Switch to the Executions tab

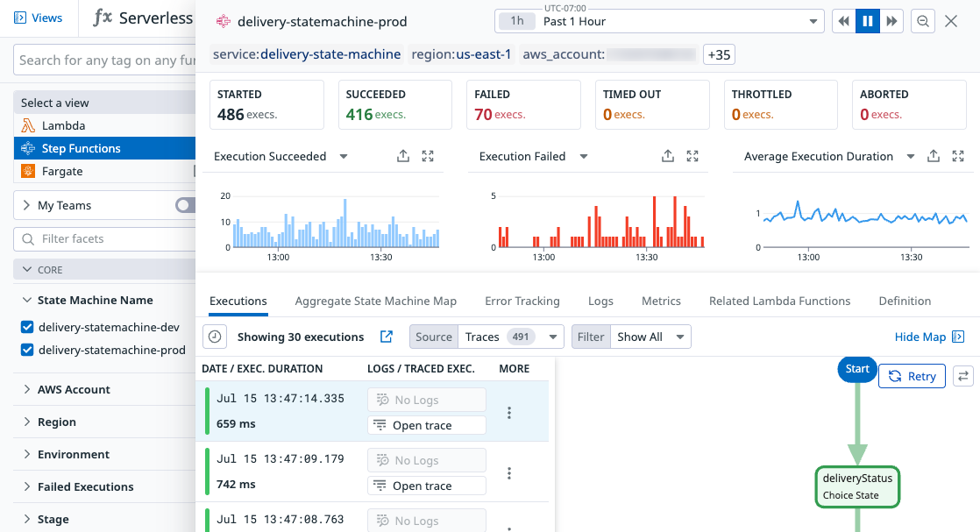click(238, 301)
